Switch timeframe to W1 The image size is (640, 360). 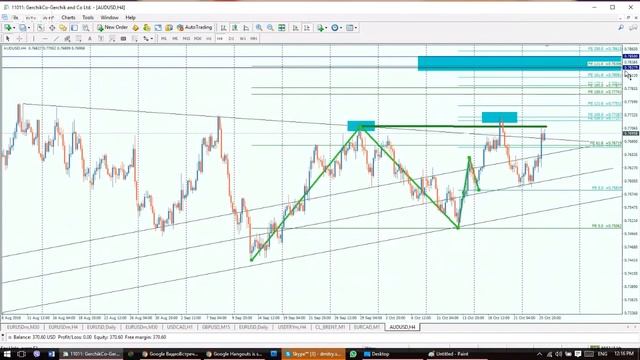242,38
